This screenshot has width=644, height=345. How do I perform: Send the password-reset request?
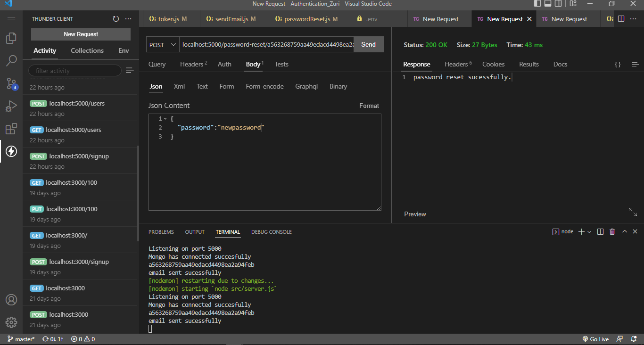click(x=368, y=44)
